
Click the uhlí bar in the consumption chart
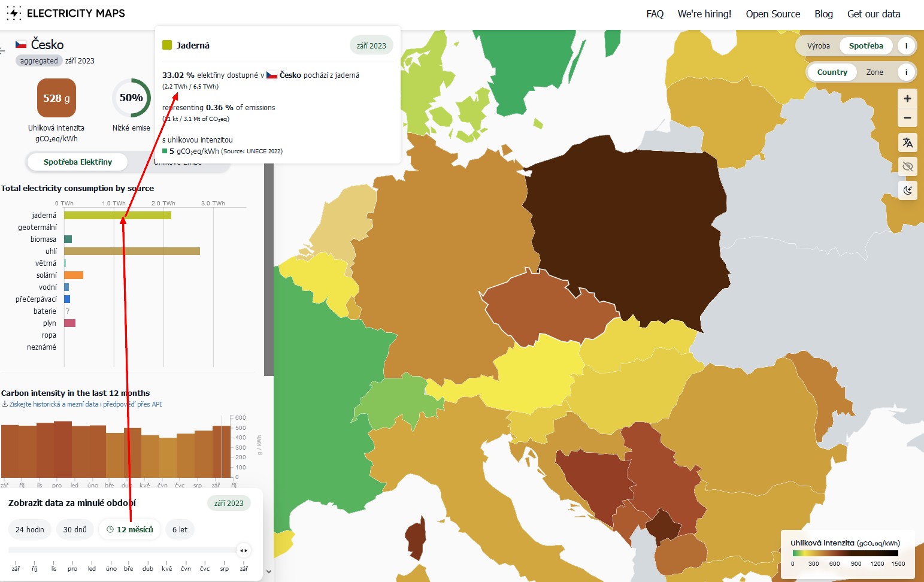click(x=132, y=251)
